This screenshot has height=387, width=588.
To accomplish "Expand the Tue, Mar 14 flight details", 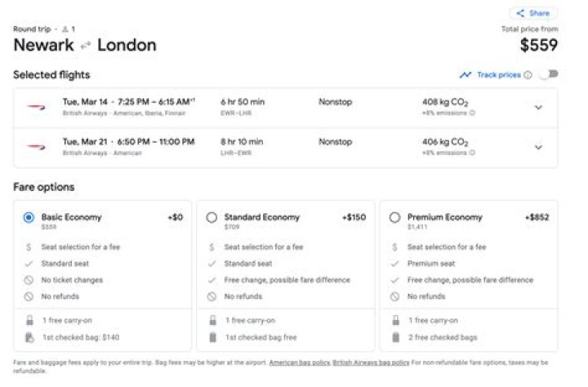I will [x=538, y=107].
